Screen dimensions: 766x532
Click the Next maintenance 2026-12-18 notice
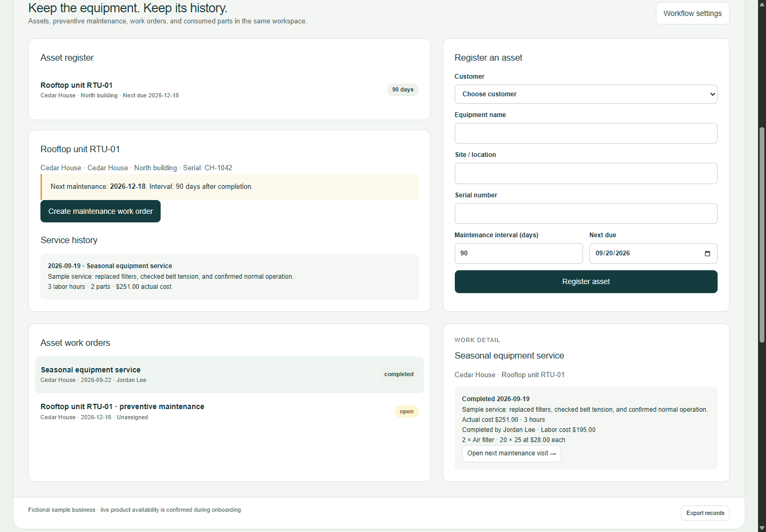pos(229,187)
